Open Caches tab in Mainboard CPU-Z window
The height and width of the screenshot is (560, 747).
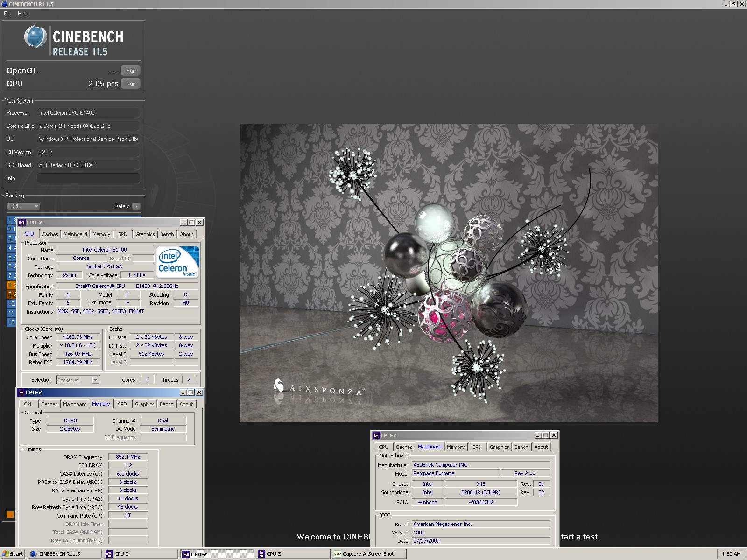[x=404, y=447]
